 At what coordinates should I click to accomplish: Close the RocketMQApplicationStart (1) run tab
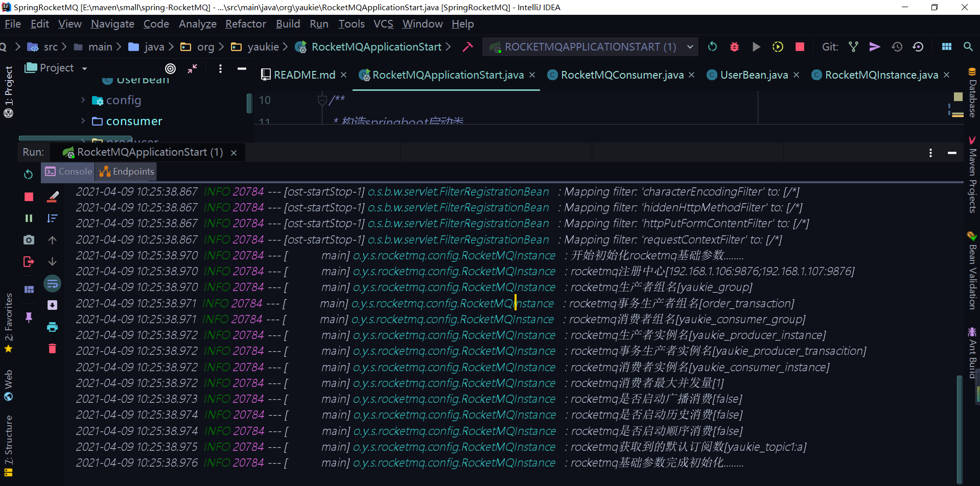coord(234,153)
